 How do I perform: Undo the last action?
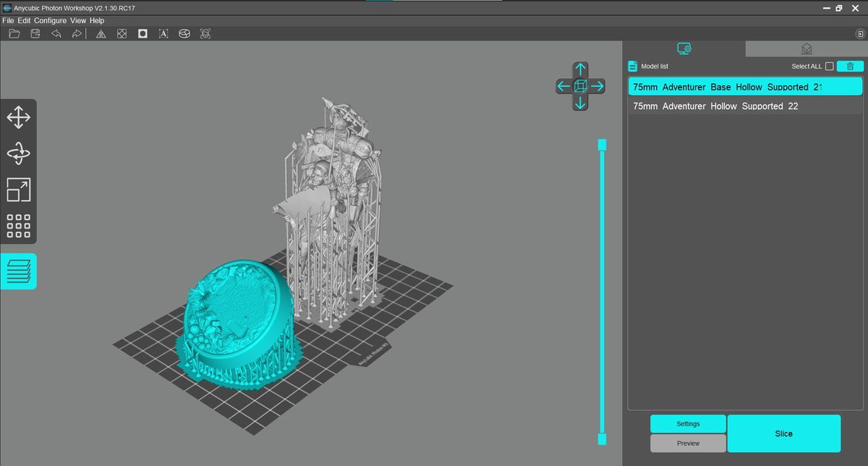pos(56,33)
